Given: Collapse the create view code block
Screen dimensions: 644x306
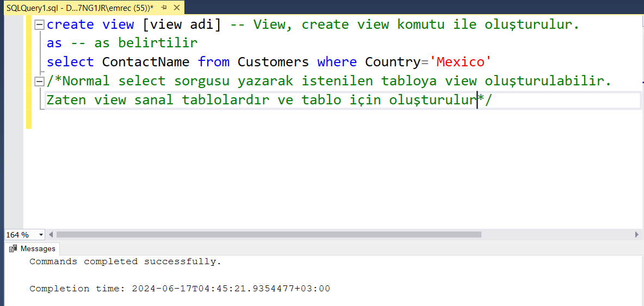Looking at the screenshot, I should 39,25.
